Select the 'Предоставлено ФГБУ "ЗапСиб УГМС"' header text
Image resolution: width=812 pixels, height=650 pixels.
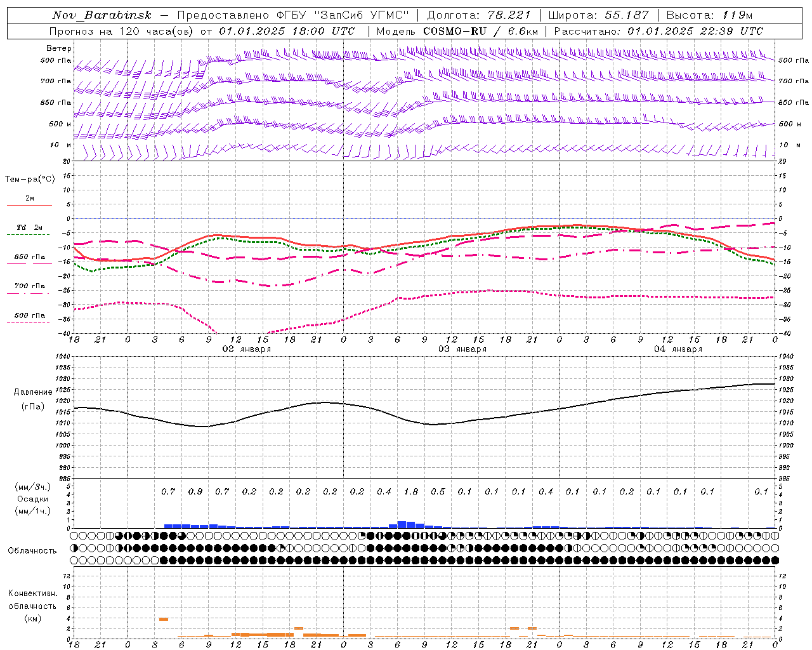coord(293,15)
